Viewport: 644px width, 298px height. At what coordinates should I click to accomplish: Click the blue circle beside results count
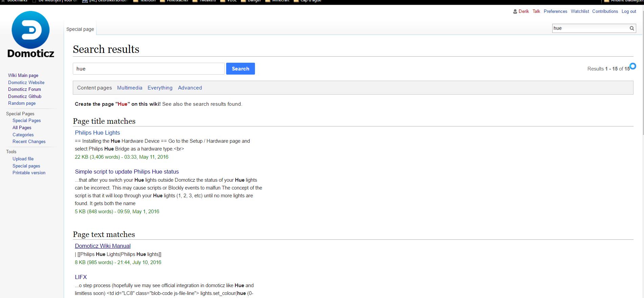click(x=632, y=66)
